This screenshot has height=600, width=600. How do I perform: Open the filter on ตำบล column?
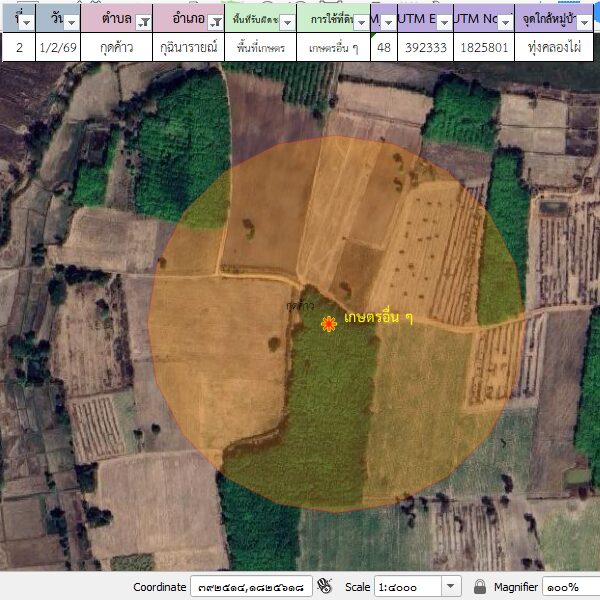click(143, 21)
